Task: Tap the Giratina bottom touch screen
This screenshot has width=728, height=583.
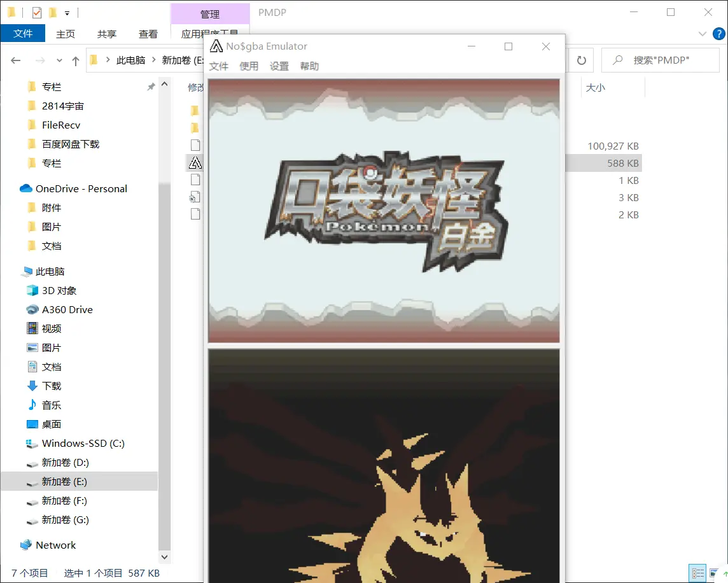Action: (x=384, y=466)
